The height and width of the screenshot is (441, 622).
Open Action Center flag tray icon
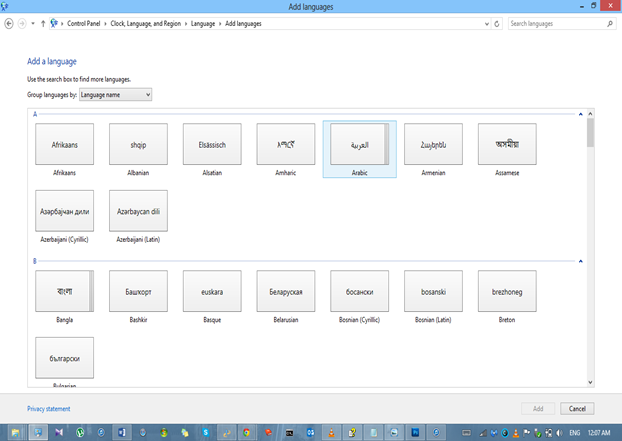[527, 433]
